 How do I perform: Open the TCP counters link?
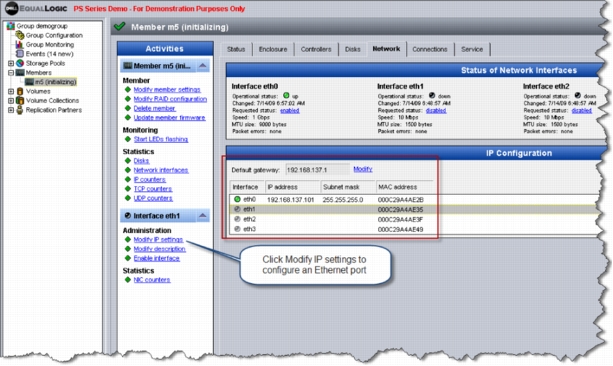[x=152, y=189]
